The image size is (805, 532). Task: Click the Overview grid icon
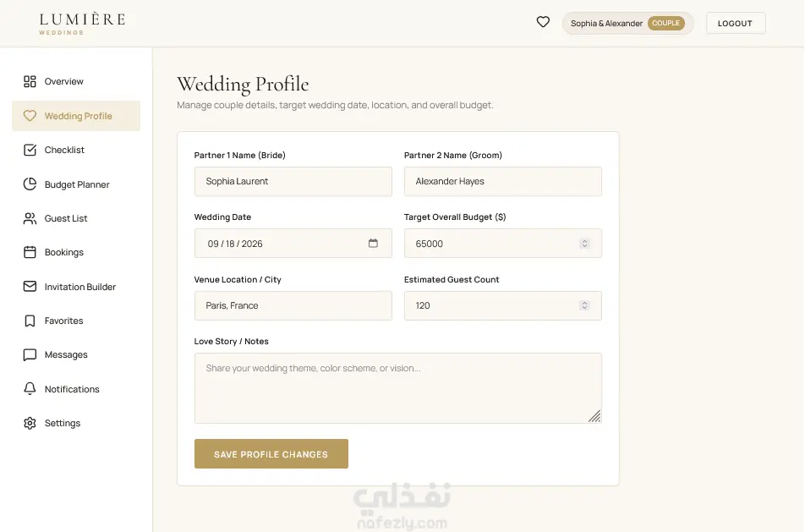(30, 81)
